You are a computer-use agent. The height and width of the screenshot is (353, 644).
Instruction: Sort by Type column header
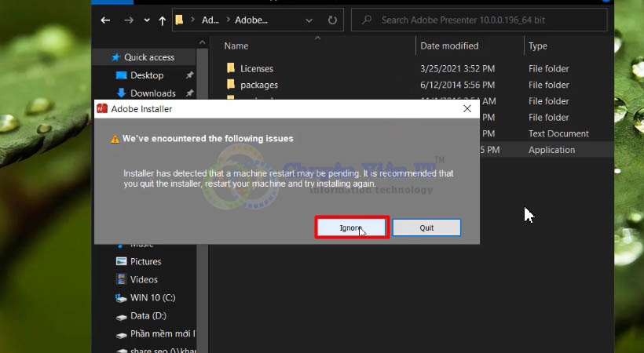click(x=538, y=46)
